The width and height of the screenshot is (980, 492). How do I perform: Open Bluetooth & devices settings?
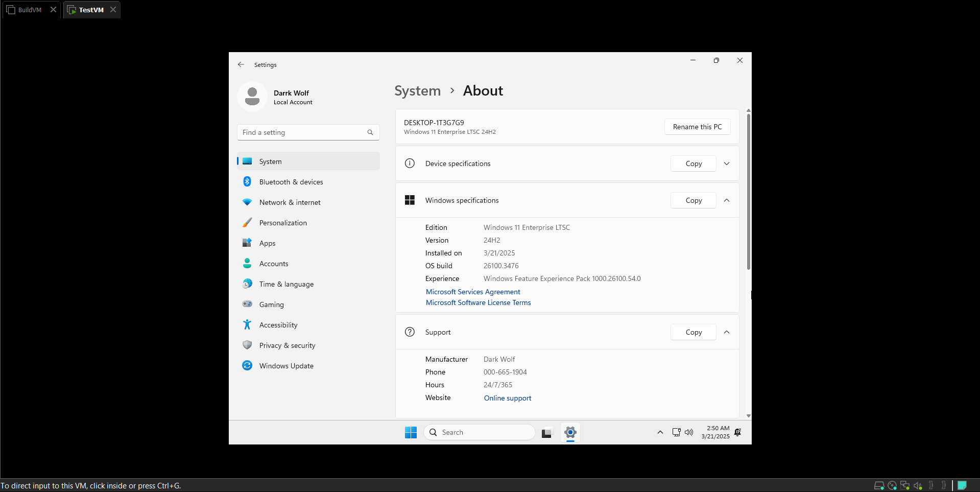[308, 182]
